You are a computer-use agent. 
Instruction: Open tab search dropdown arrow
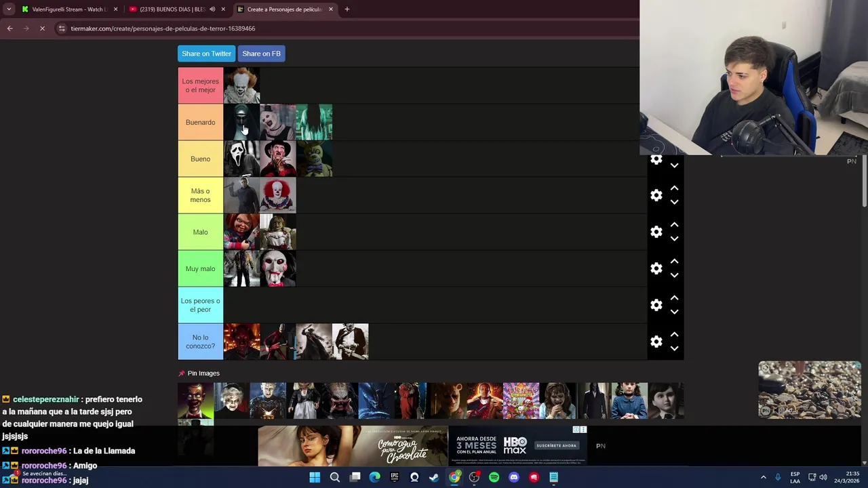pos(8,9)
